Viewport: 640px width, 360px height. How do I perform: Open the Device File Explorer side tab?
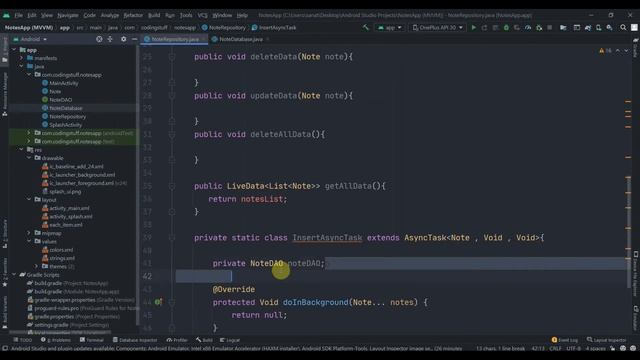[x=636, y=273]
